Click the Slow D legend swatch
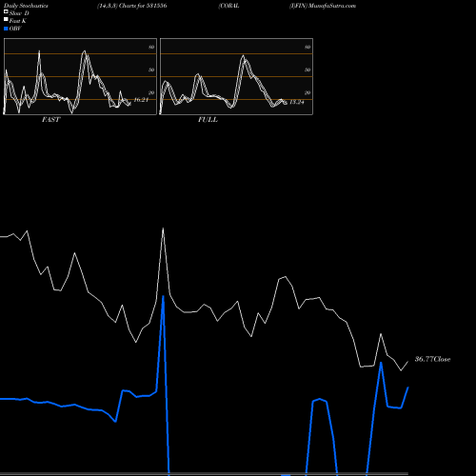 [6, 12]
